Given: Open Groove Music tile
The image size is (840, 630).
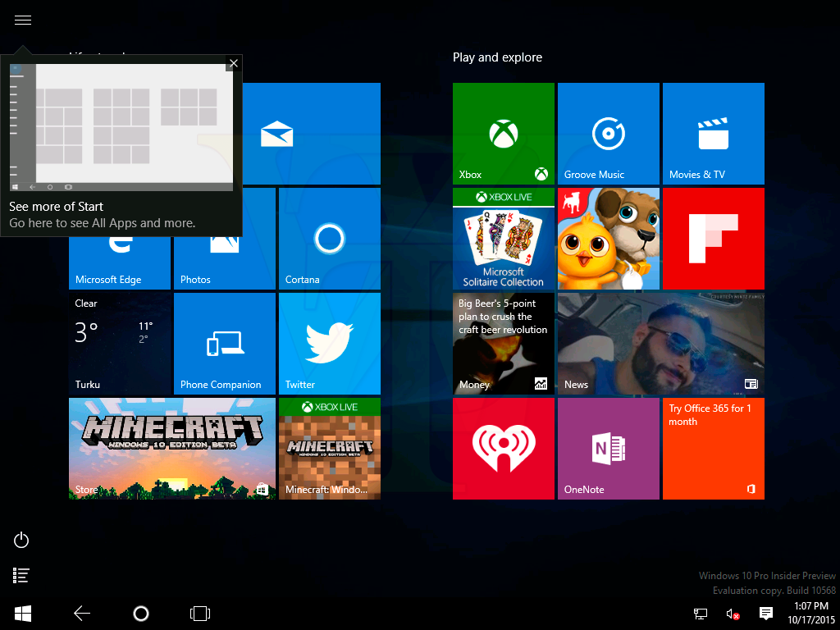Looking at the screenshot, I should pyautogui.click(x=609, y=134).
